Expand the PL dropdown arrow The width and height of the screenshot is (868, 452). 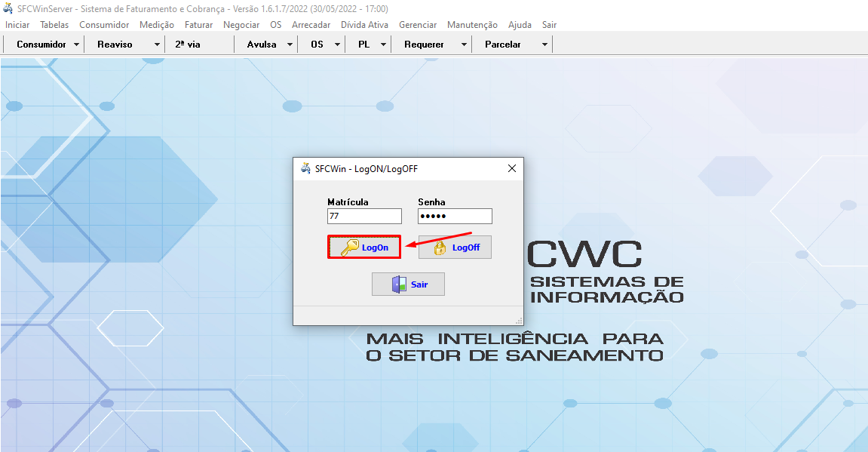383,44
